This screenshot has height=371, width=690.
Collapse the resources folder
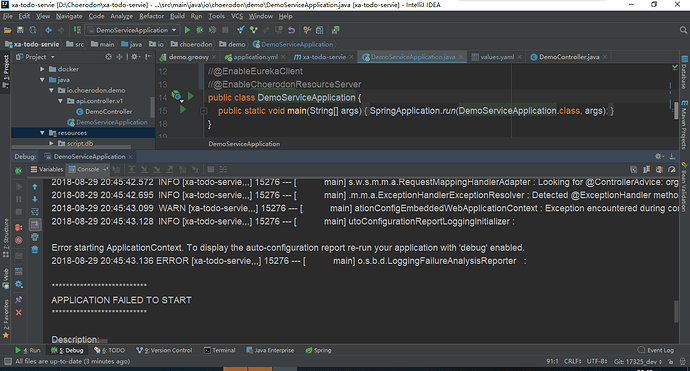pyautogui.click(x=42, y=133)
